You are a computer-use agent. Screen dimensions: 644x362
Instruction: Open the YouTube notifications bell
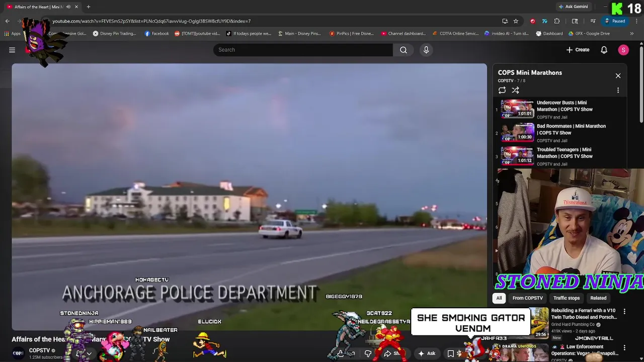[604, 50]
